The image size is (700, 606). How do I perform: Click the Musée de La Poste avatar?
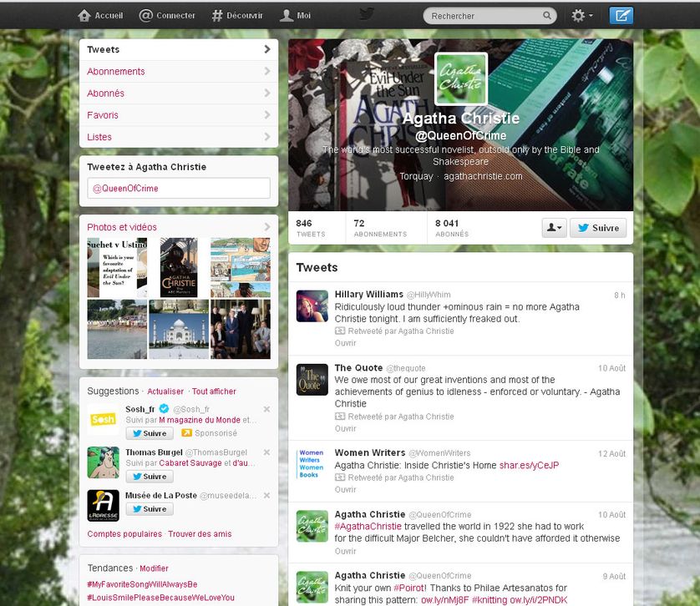pos(103,506)
